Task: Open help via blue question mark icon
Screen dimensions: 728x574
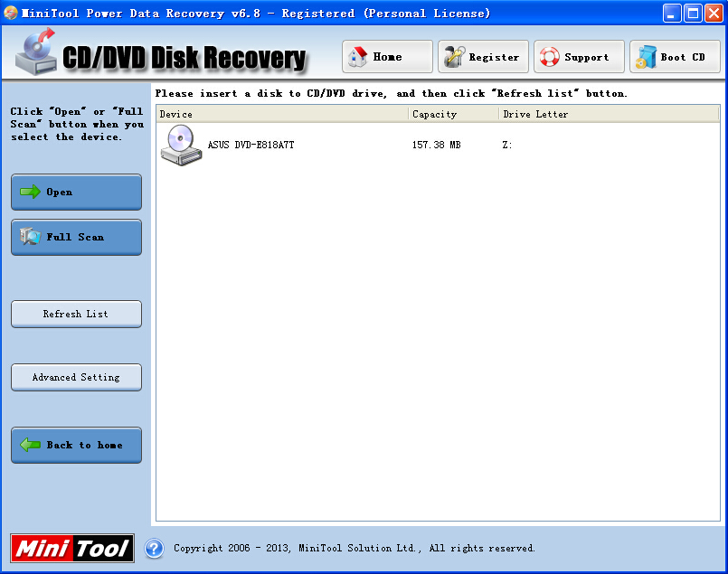Action: [x=154, y=548]
